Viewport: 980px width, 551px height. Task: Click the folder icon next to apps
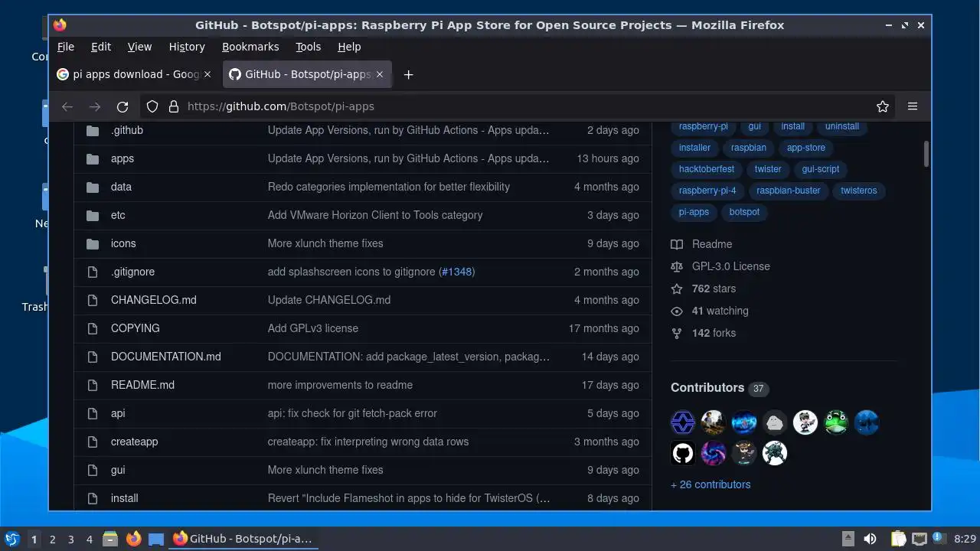93,158
